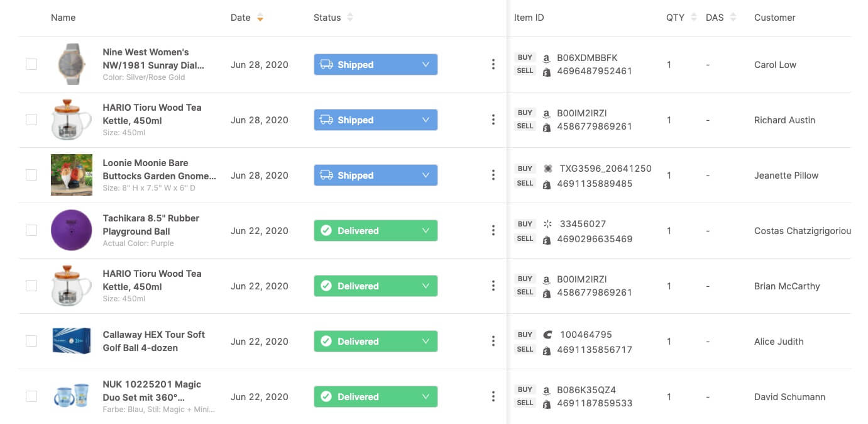Open Loonie Moonie Bare Buttocks Garden Gnome title
This screenshot has width=868, height=424.
(159, 169)
